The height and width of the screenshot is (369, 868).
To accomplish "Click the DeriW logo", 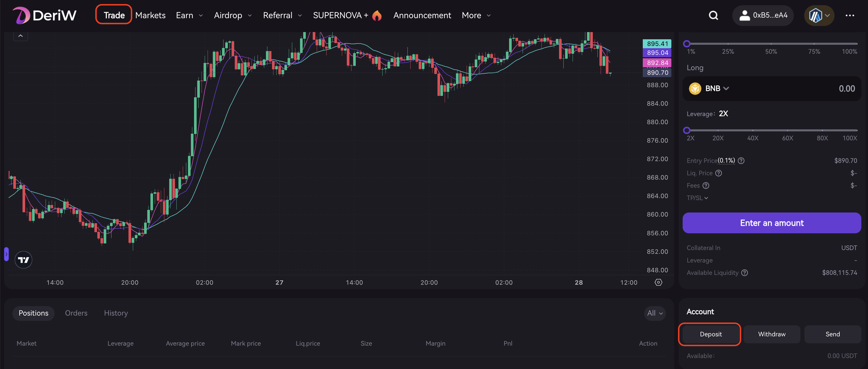I will click(45, 15).
